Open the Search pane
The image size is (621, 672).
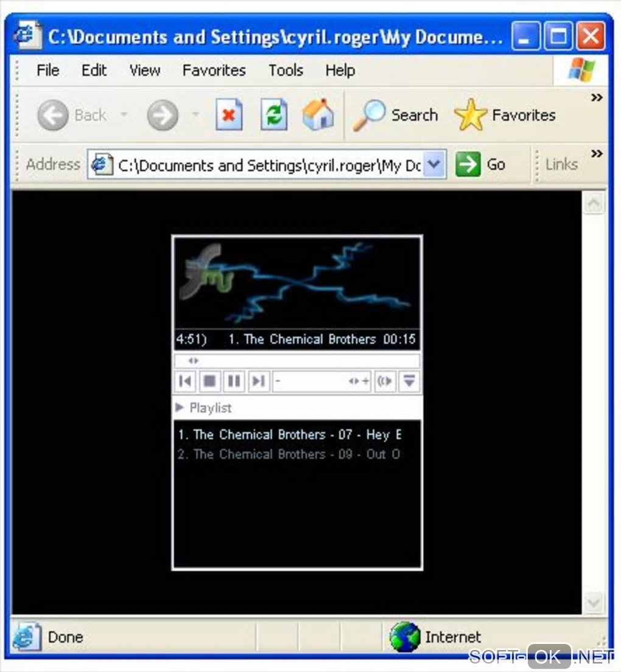395,115
